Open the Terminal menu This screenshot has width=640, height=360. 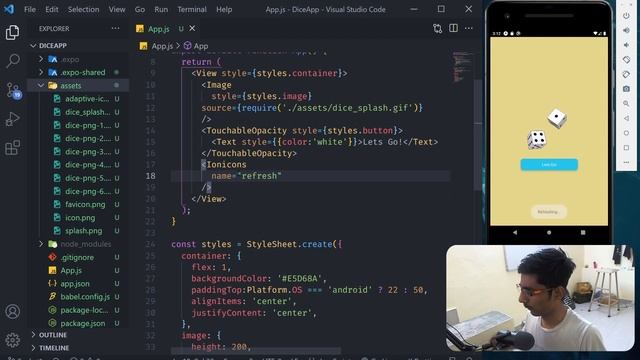192,9
